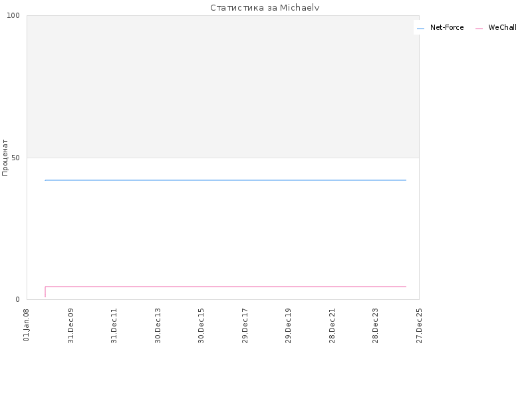This screenshot has width=532, height=399.
Task: Select the blue Net-Force legend color marker
Action: coord(420,29)
